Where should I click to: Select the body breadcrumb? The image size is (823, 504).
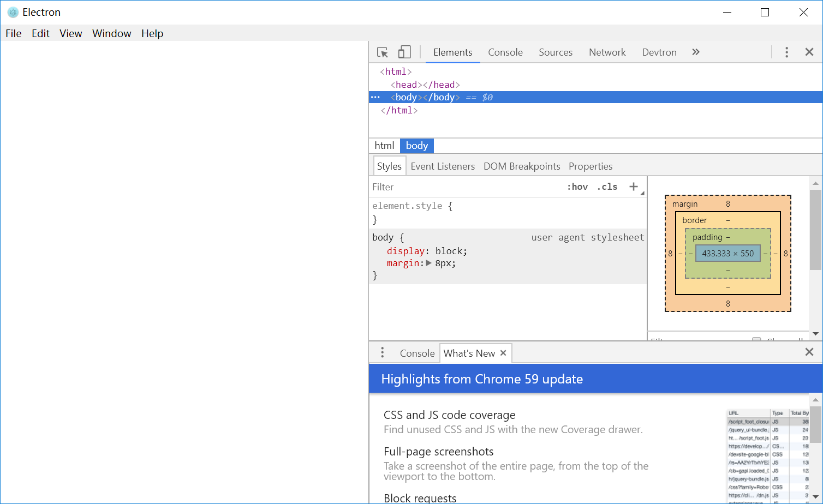point(417,146)
